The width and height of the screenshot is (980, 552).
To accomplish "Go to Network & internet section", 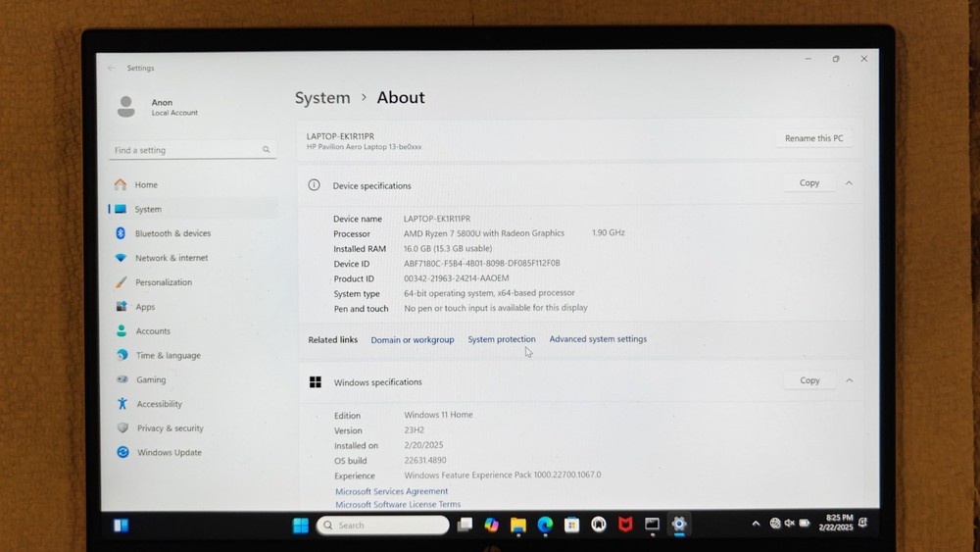I will 171,258.
